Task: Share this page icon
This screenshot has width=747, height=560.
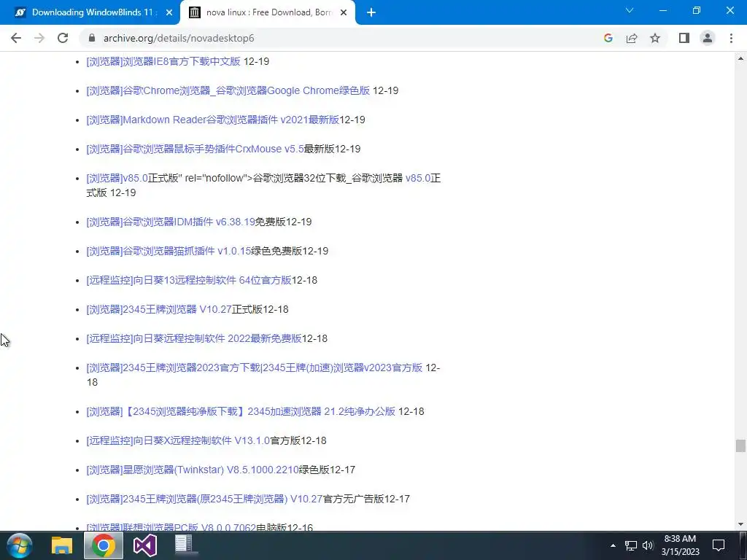Action: pyautogui.click(x=632, y=38)
